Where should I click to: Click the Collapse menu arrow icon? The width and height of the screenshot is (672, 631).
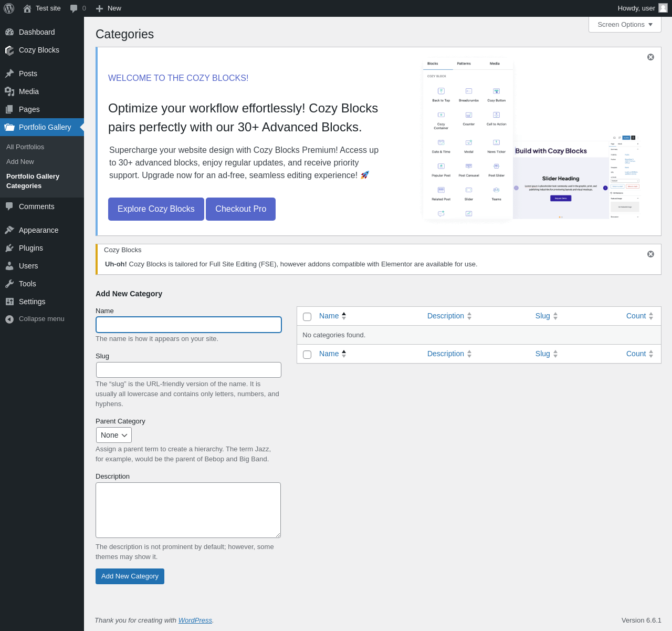9,319
